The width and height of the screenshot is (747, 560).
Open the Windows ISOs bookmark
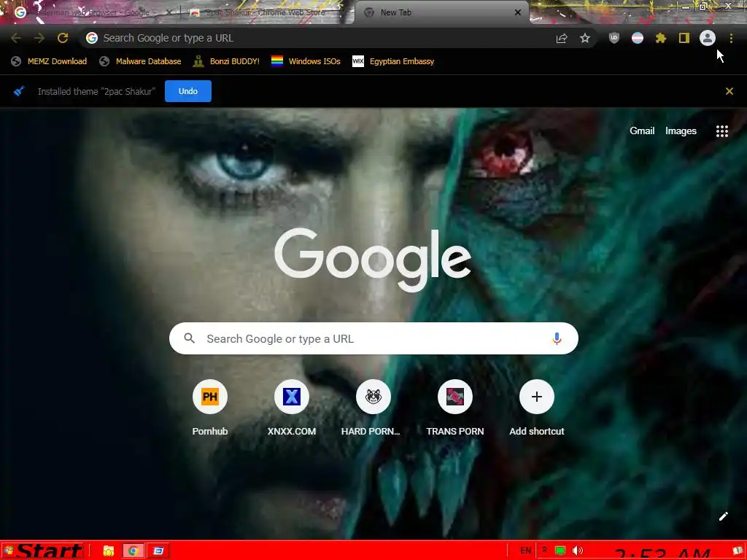point(306,61)
